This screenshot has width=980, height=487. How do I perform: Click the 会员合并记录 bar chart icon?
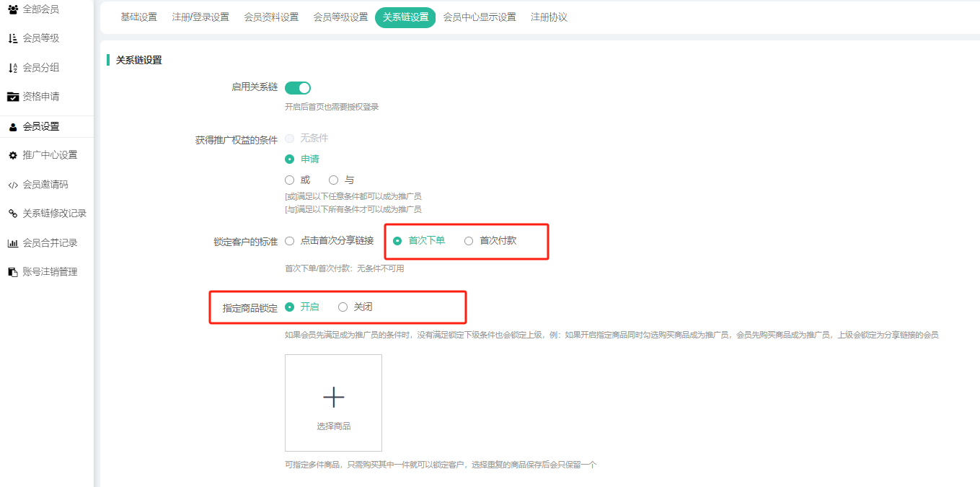pyautogui.click(x=13, y=243)
